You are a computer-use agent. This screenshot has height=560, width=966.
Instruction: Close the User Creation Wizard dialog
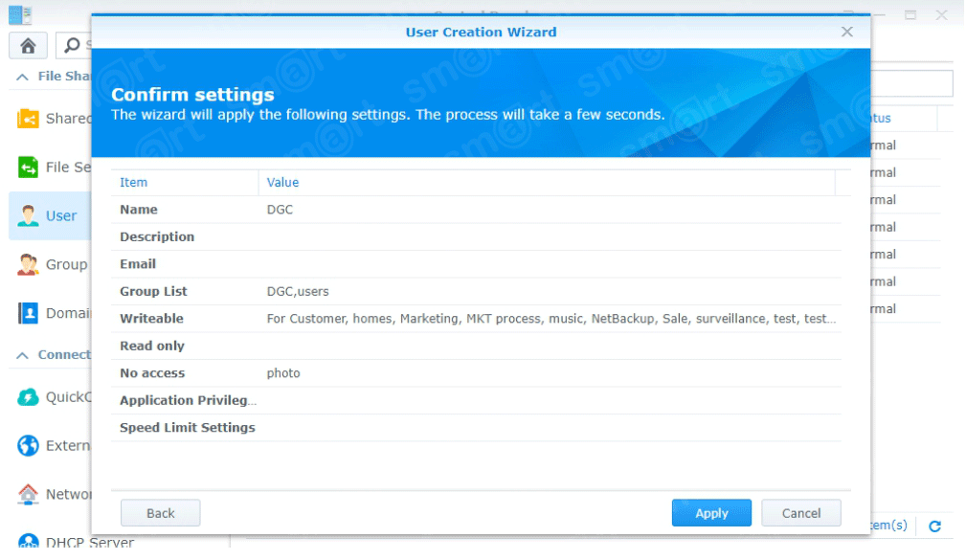pos(848,32)
